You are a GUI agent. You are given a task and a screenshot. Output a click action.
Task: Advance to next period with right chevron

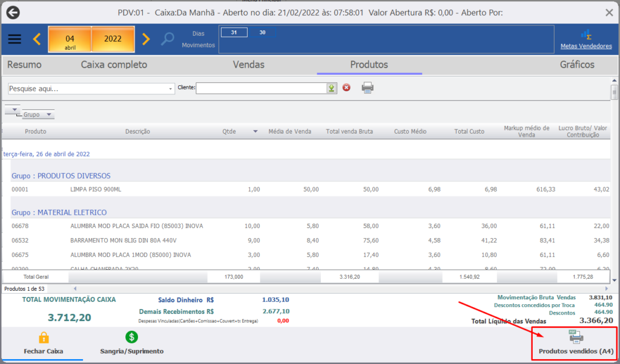(146, 39)
